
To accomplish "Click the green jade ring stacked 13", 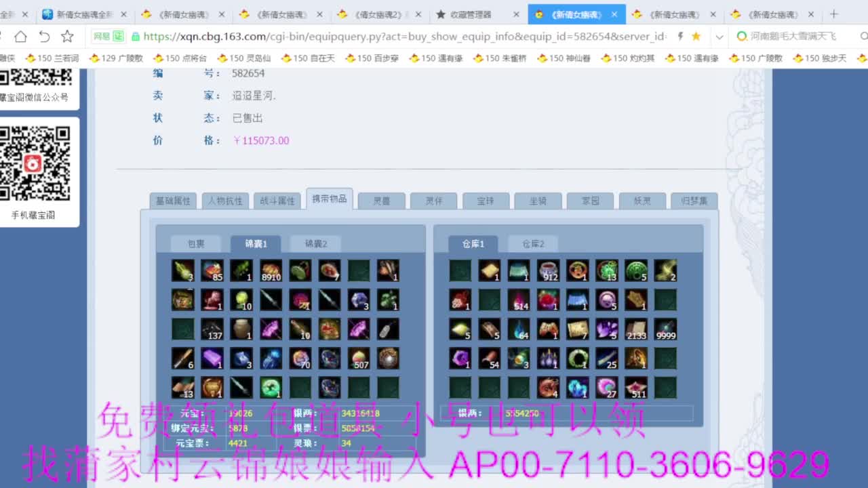I will tap(607, 270).
